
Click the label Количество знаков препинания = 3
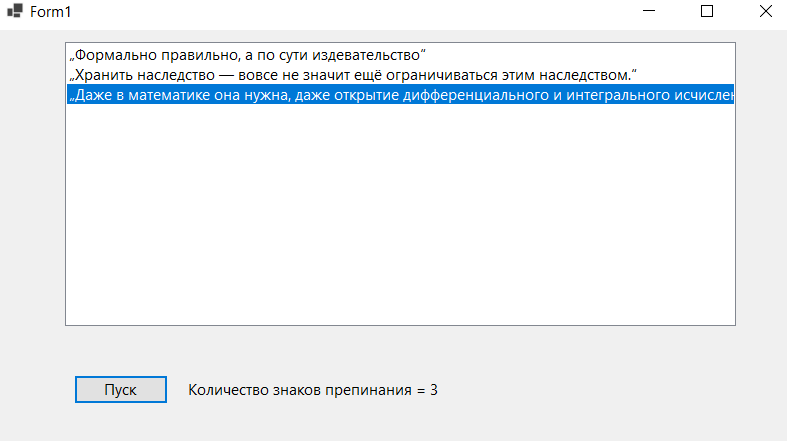[313, 390]
